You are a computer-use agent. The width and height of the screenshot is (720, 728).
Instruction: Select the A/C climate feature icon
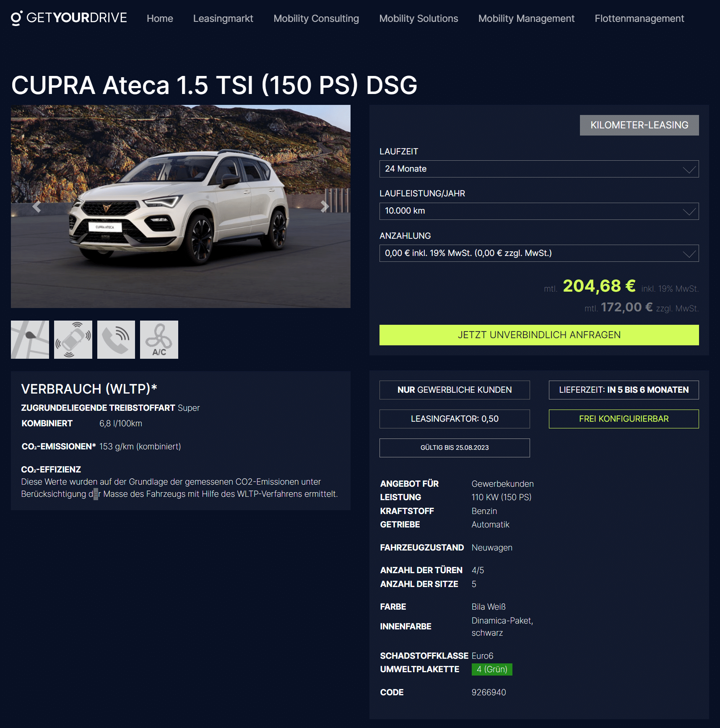pos(159,339)
